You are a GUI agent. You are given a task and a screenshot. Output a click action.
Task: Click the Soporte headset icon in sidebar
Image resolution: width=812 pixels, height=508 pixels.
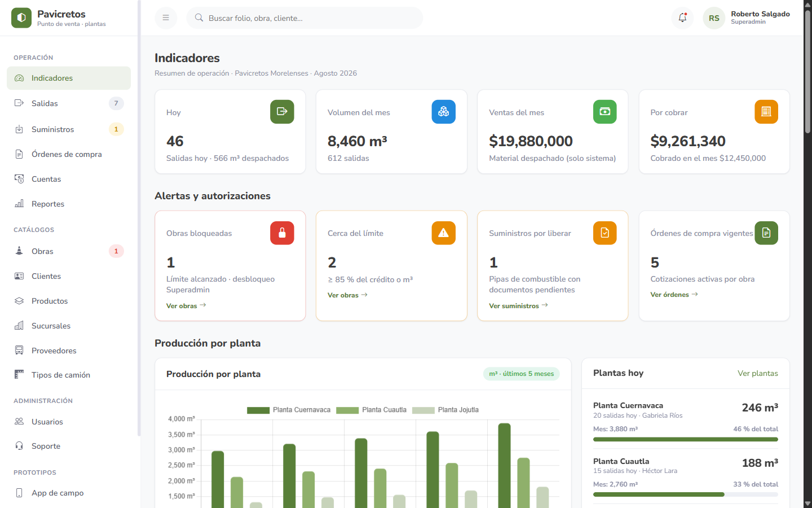pyautogui.click(x=19, y=446)
